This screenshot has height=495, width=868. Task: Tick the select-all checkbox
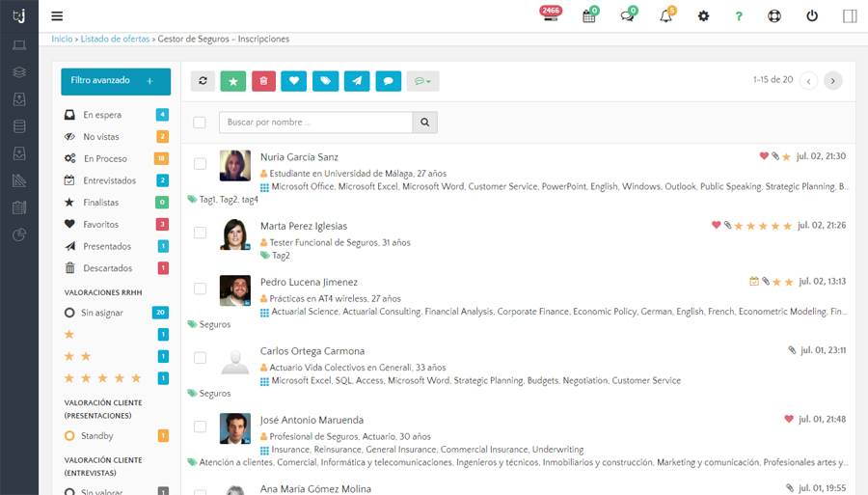200,123
